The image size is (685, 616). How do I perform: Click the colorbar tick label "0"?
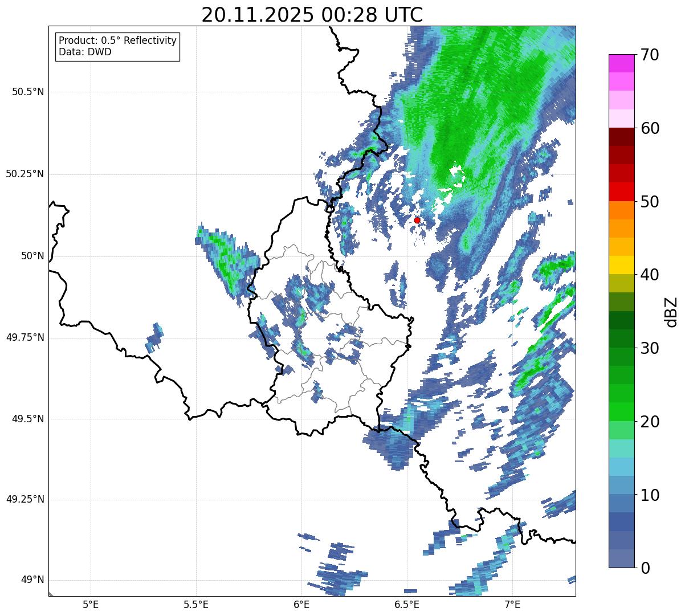point(646,568)
